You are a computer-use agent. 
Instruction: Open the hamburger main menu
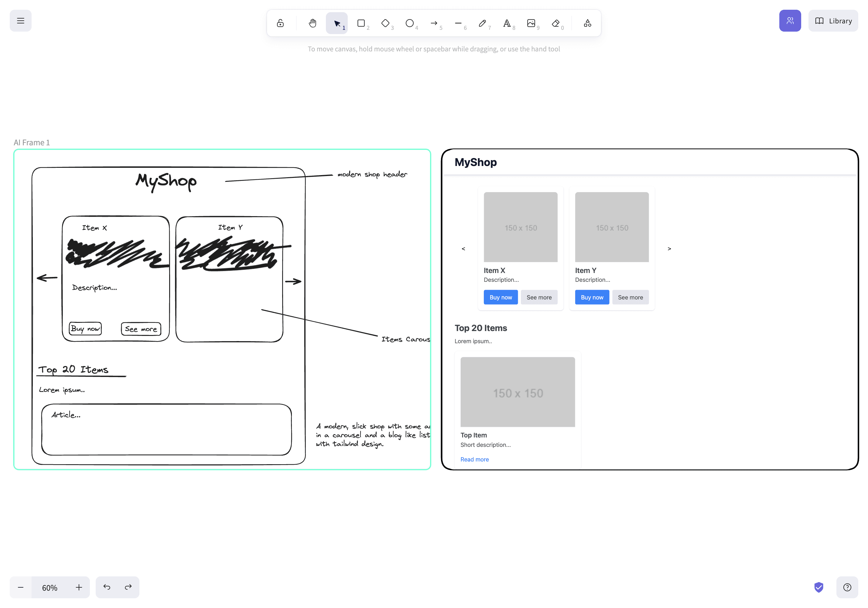20,20
